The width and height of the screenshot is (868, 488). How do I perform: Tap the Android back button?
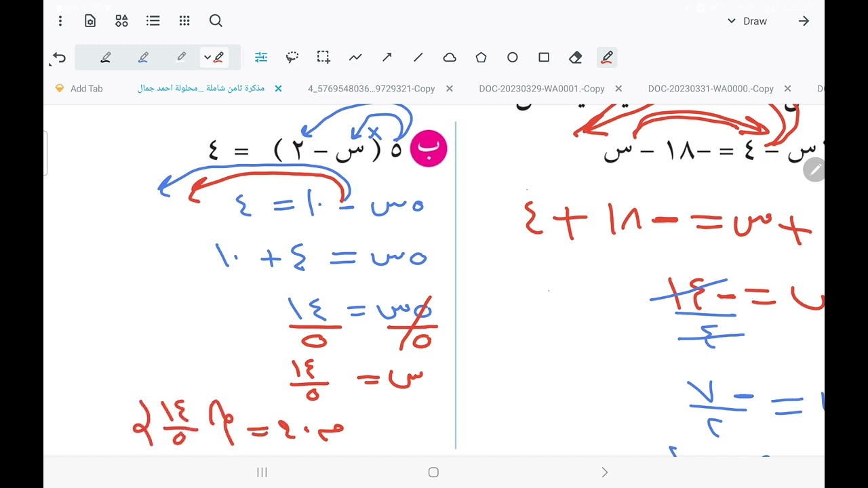pos(605,472)
